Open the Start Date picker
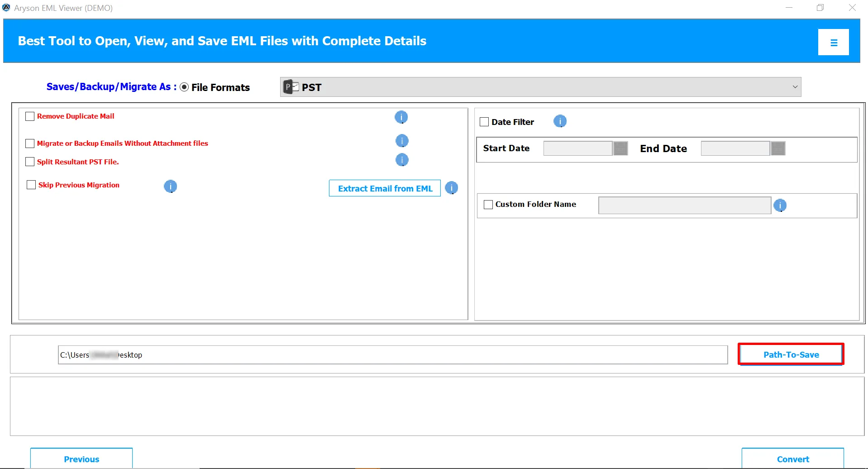The width and height of the screenshot is (868, 469). pyautogui.click(x=620, y=148)
